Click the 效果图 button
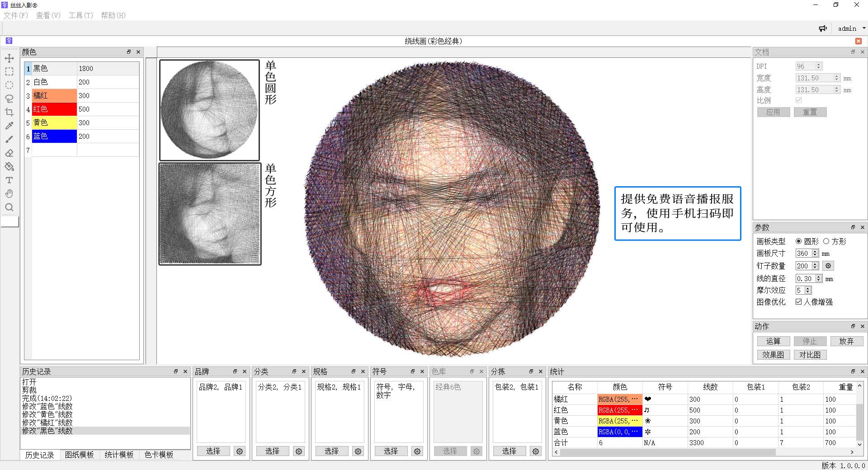 pyautogui.click(x=773, y=355)
